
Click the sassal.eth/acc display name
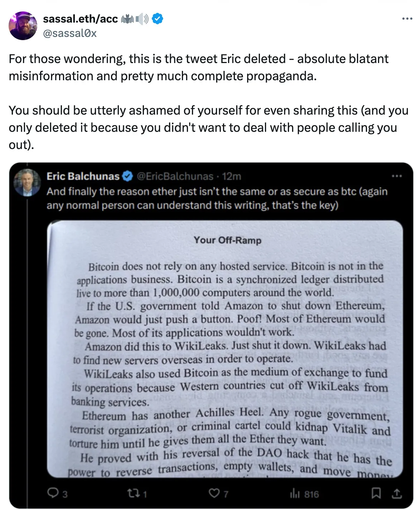coord(80,19)
